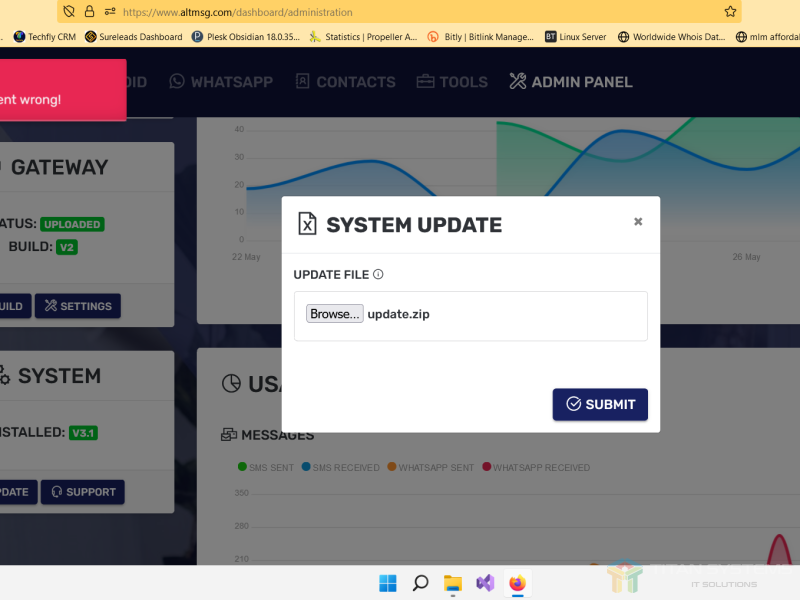800x600 pixels.
Task: Toggle the SMS Sent chart legend
Action: pyautogui.click(x=266, y=467)
